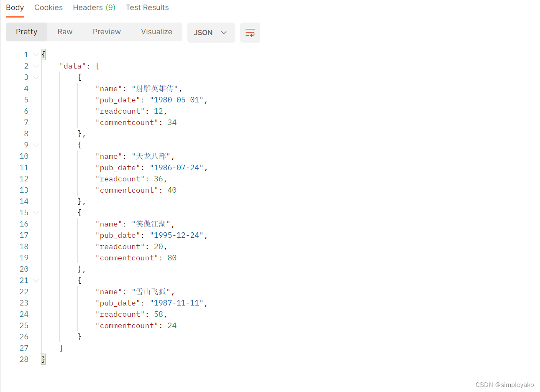
Task: Collapse the root JSON object at line 1
Action: click(35, 54)
